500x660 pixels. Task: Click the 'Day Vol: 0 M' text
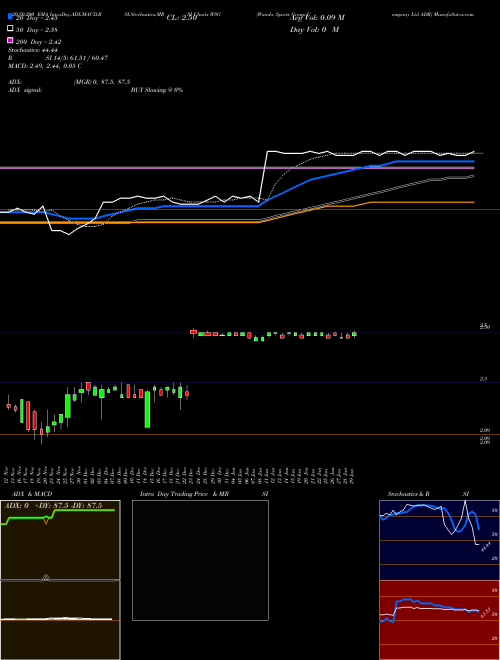(x=314, y=29)
